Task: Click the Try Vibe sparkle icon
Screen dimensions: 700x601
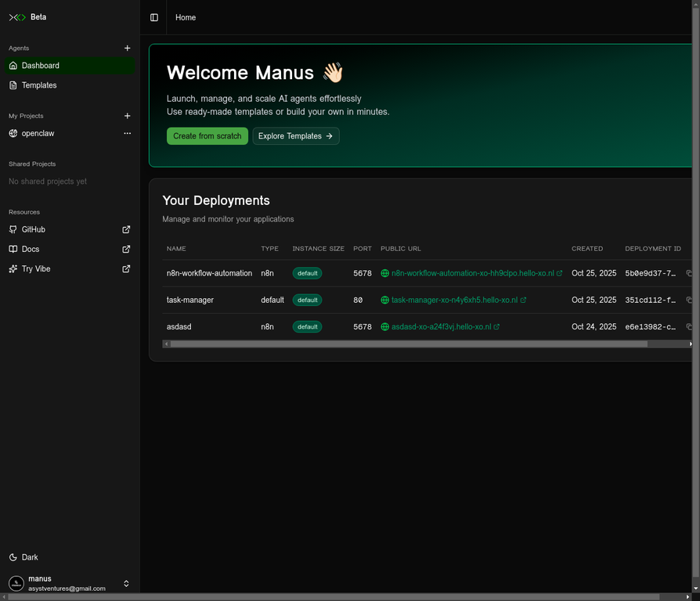Action: coord(12,268)
